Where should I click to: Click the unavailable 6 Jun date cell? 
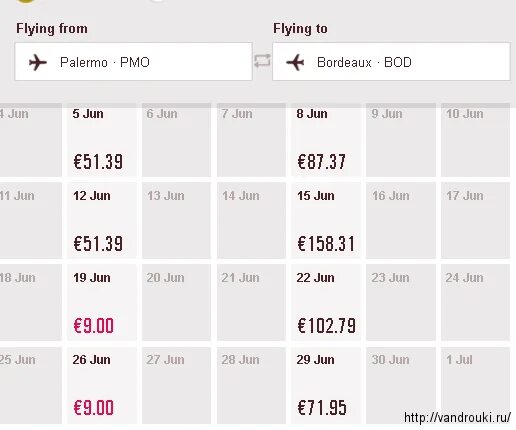(176, 140)
